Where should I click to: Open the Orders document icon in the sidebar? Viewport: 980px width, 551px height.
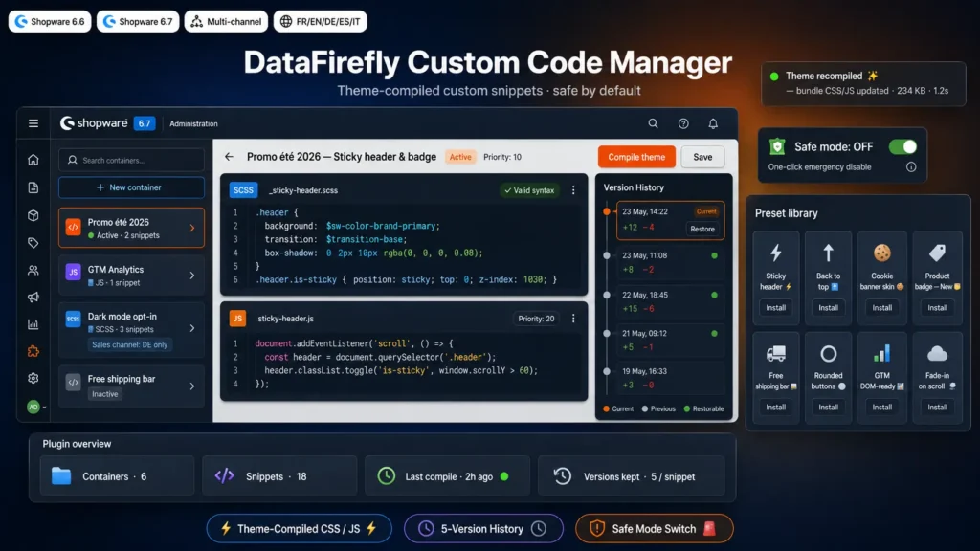click(x=33, y=187)
